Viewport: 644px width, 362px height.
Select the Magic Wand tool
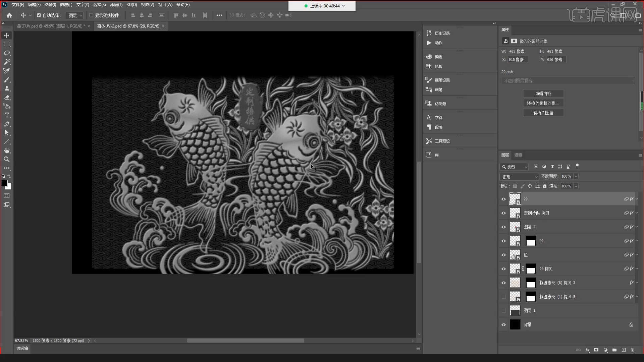6,62
